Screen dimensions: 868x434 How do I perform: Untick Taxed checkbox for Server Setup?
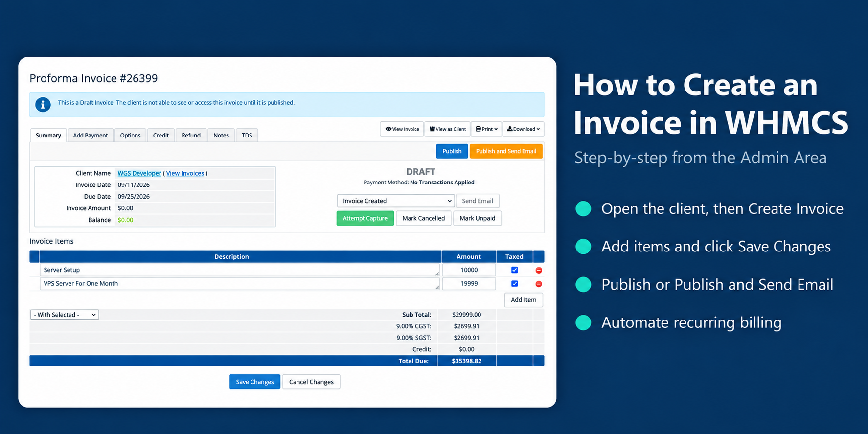(514, 270)
